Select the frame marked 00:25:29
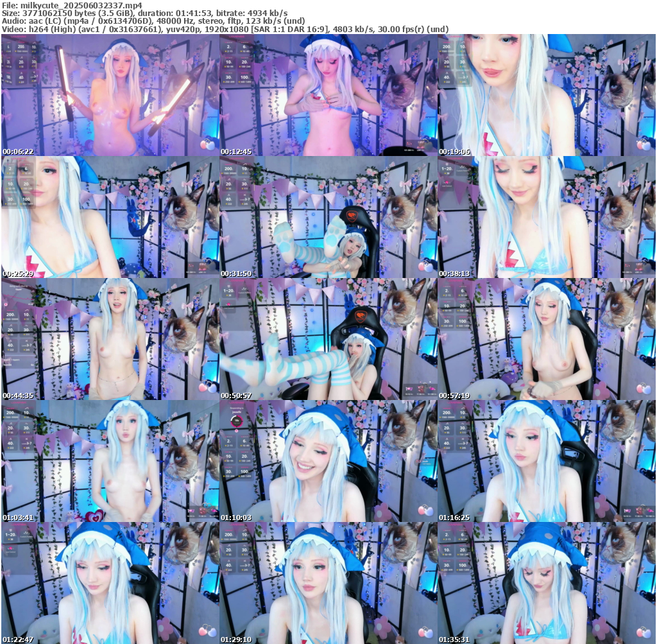The image size is (657, 644). (x=110, y=217)
